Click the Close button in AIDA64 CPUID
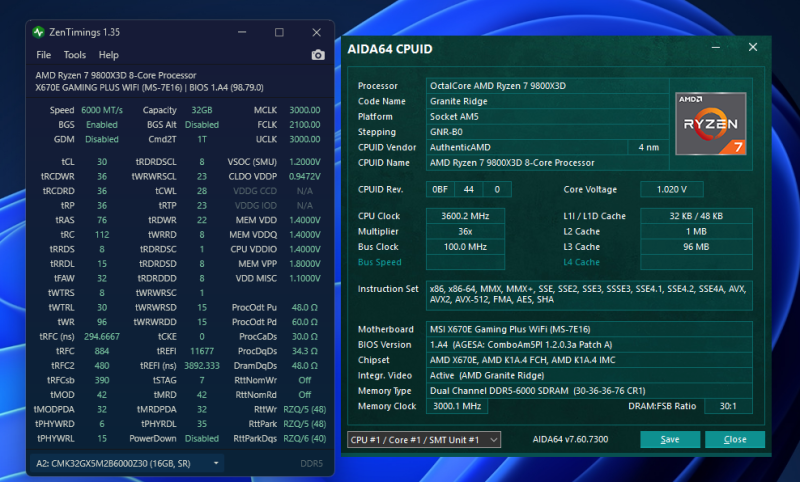This screenshot has width=800, height=482. click(x=735, y=440)
